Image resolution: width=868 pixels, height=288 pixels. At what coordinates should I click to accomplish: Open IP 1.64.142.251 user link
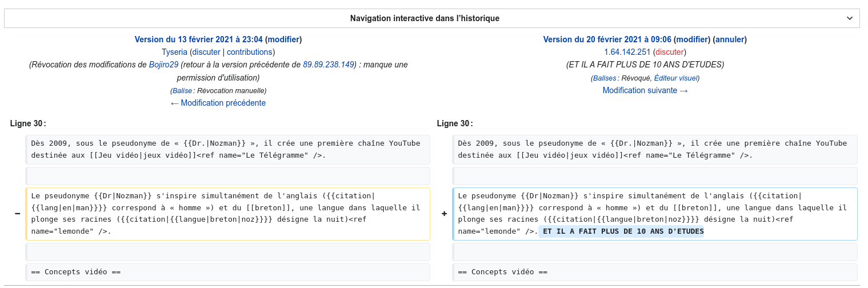627,52
